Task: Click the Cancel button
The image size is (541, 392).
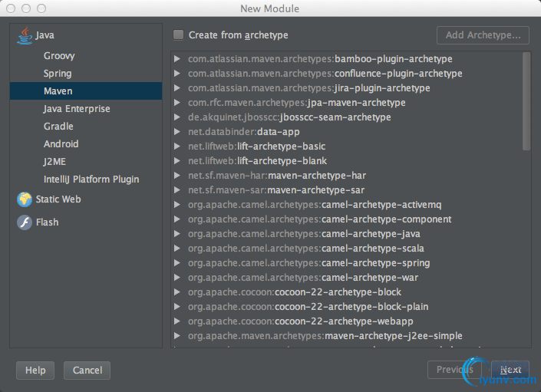Action: [87, 371]
